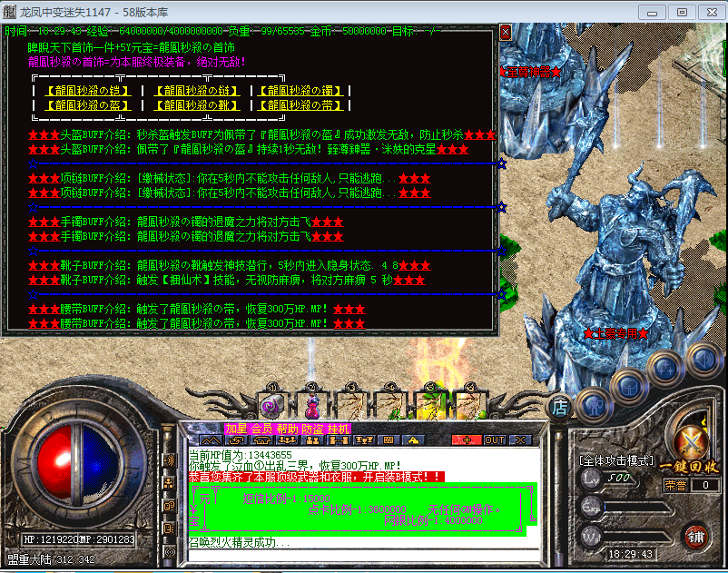Open the 【龍凰秒殺の带】 link
This screenshot has height=573, width=728.
(300, 105)
